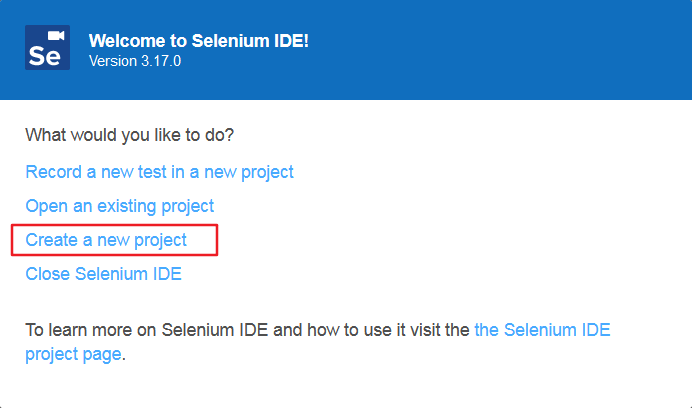Viewport: 692px width, 408px height.
Task: Click the Selenium IDE logo icon
Action: click(x=47, y=48)
